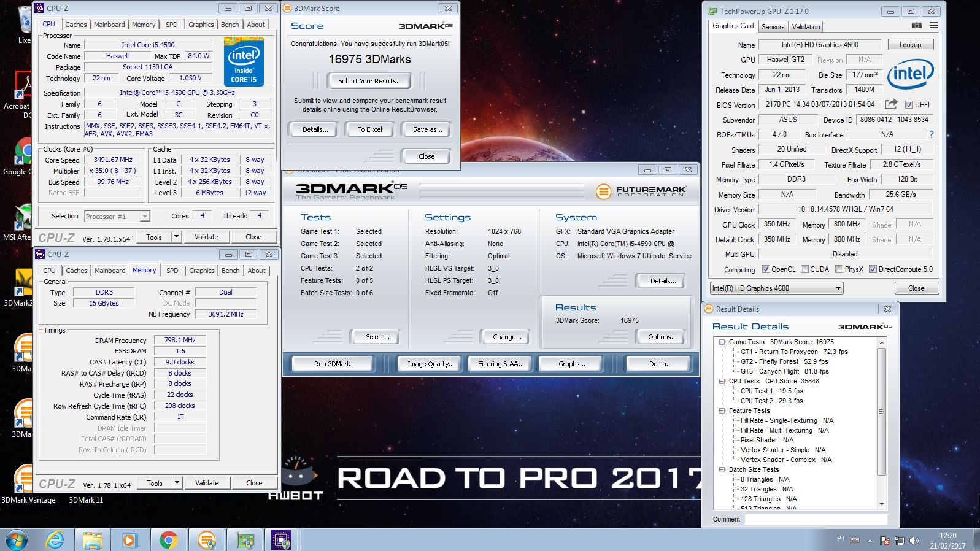
Task: Open the Recycle Bin desktop icon
Action: [x=23, y=25]
